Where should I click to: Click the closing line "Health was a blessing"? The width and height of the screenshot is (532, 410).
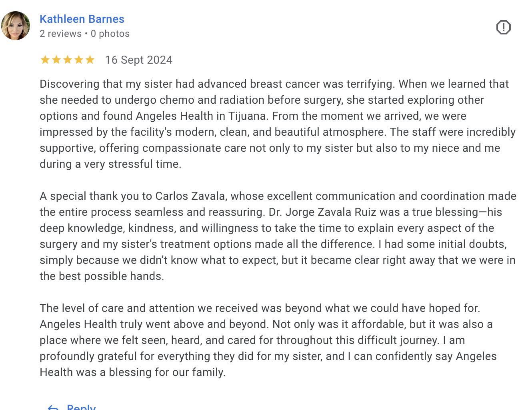point(132,372)
